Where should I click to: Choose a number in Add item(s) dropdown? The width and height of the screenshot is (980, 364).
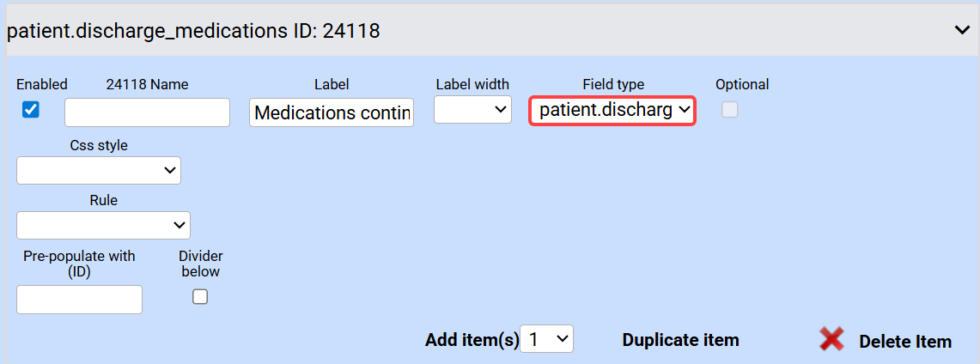[547, 339]
